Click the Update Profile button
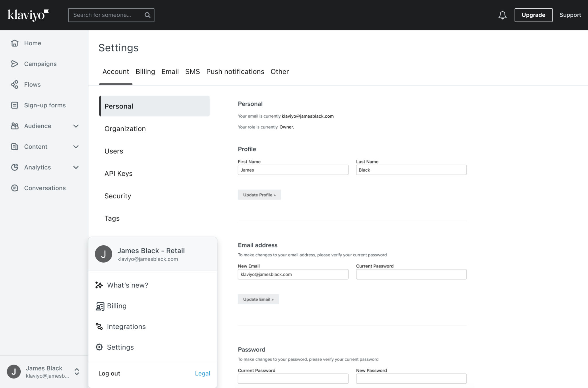The width and height of the screenshot is (588, 388). [x=259, y=195]
